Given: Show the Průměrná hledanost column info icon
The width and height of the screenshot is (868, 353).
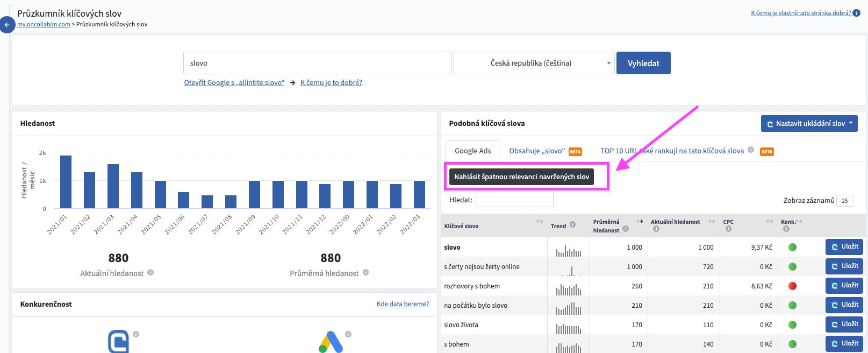Looking at the screenshot, I should point(626,229).
